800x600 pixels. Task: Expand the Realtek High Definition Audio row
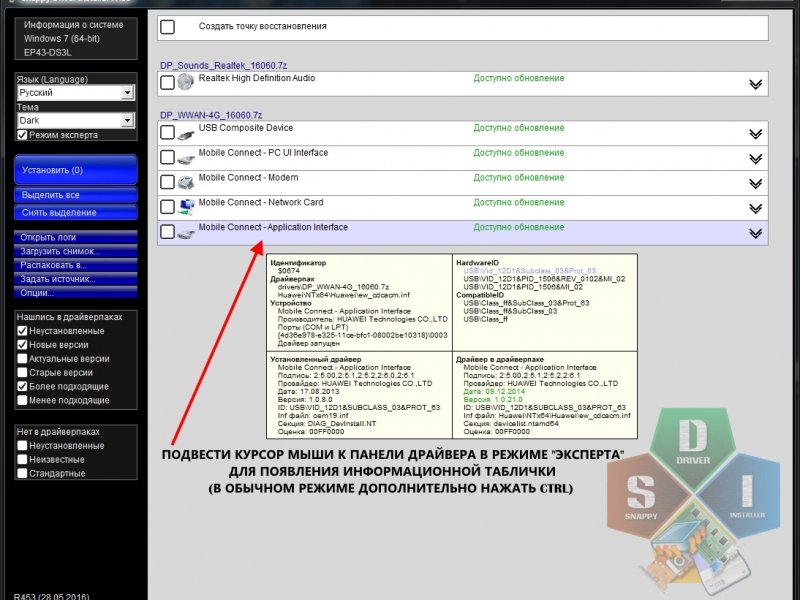pyautogui.click(x=756, y=84)
